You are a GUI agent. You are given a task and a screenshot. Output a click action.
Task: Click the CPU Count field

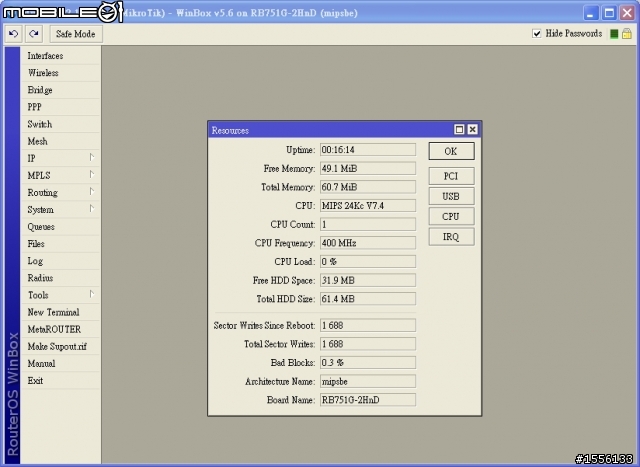point(368,224)
